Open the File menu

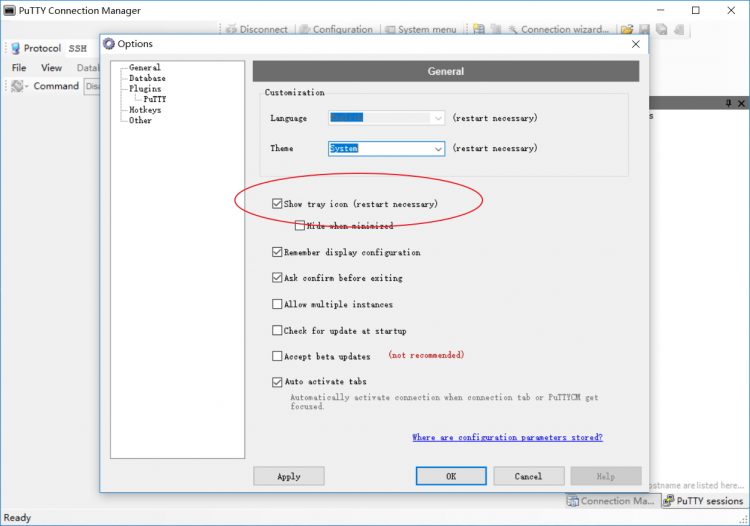pos(19,68)
